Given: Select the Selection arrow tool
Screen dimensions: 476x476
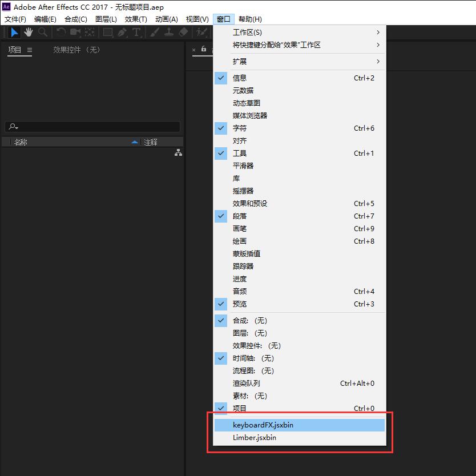Looking at the screenshot, I should coord(14,32).
